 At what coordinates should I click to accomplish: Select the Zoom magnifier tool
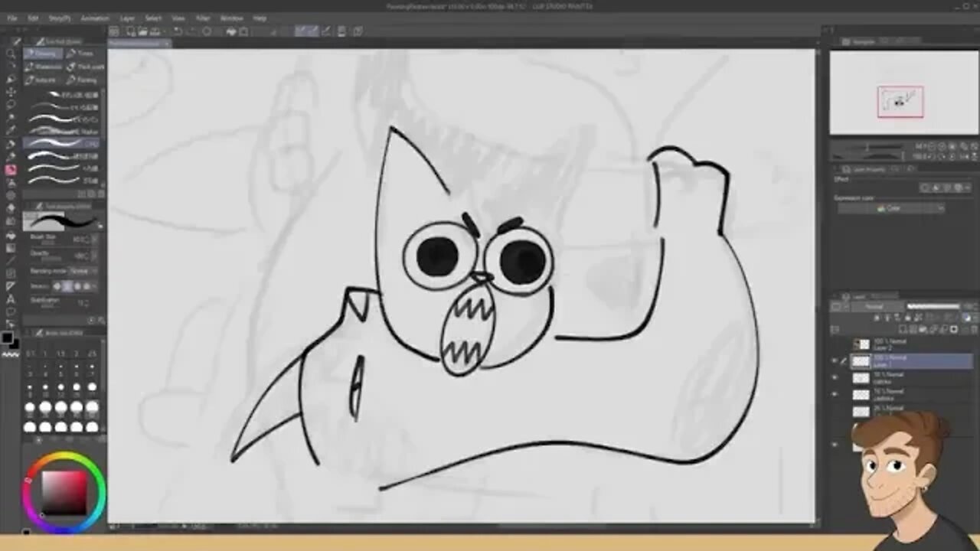click(x=11, y=54)
